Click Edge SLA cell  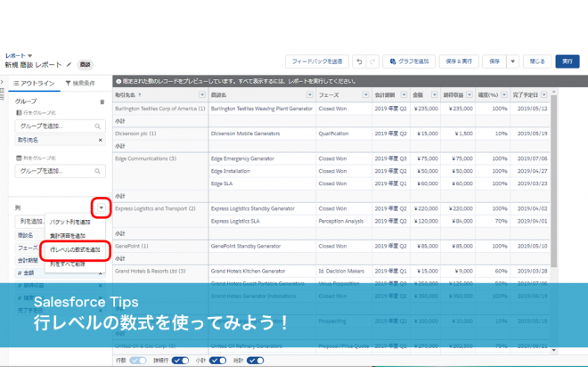coord(262,183)
